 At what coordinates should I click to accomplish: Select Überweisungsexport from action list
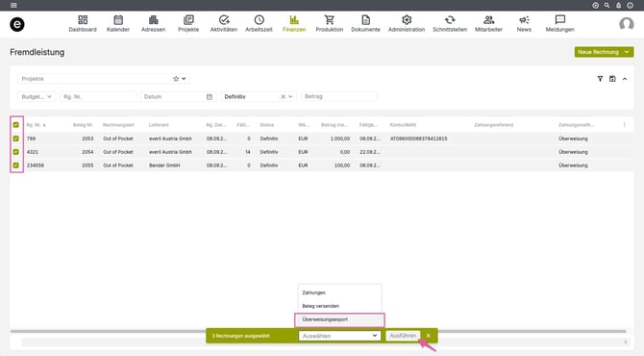click(x=339, y=319)
